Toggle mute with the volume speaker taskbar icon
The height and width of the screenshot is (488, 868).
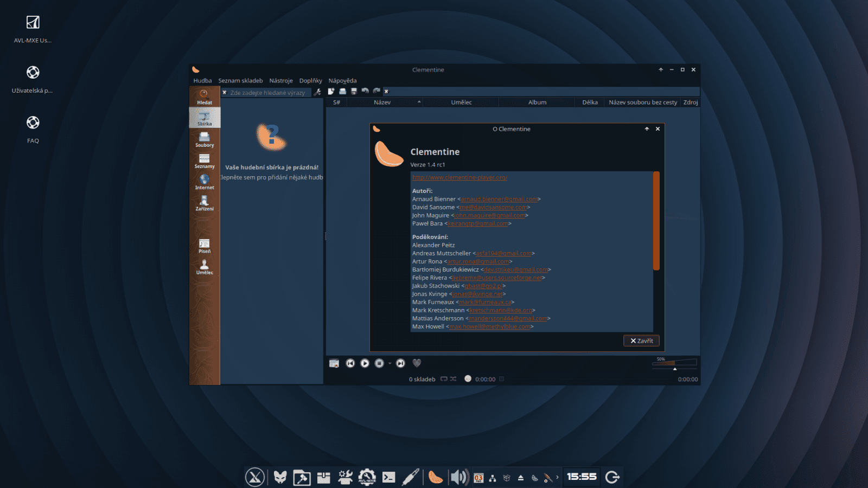click(x=458, y=477)
